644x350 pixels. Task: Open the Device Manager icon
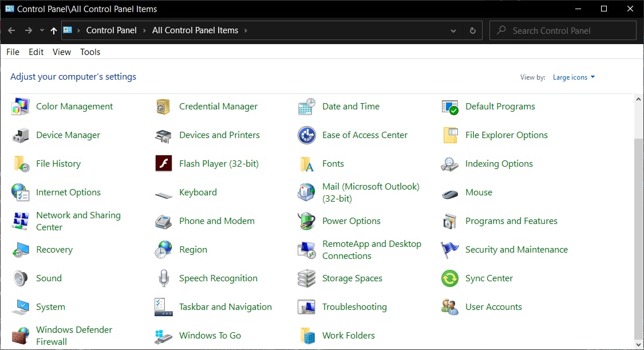[21, 135]
